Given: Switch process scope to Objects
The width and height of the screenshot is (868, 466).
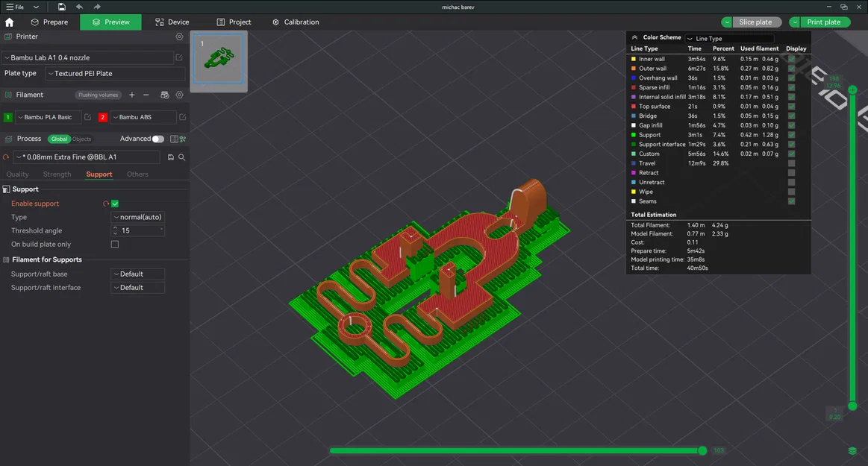Looking at the screenshot, I should [82, 139].
